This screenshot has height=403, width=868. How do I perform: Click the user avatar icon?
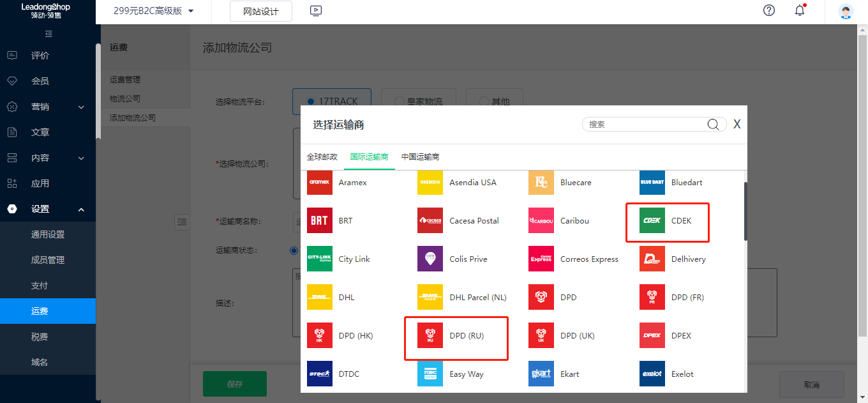pos(846,11)
